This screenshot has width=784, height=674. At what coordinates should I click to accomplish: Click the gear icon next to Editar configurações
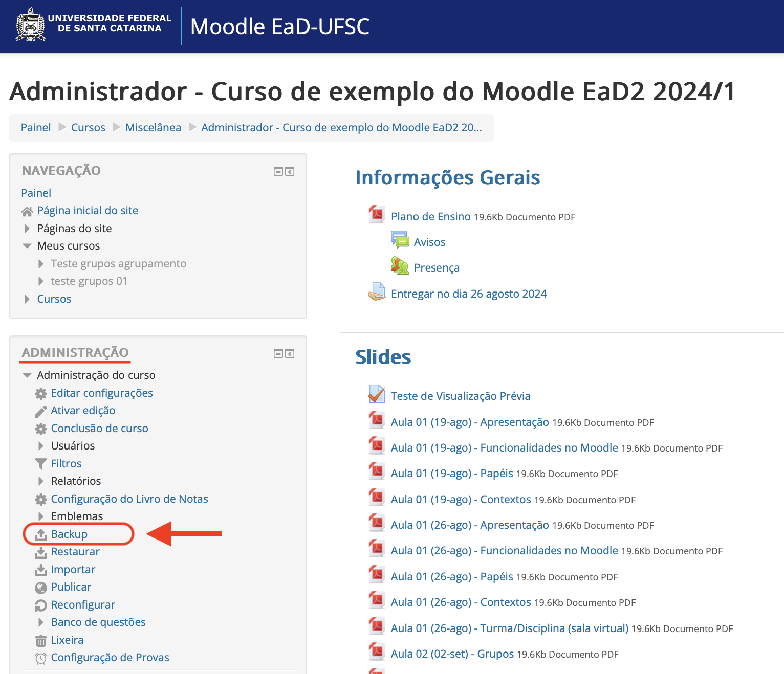click(x=41, y=393)
